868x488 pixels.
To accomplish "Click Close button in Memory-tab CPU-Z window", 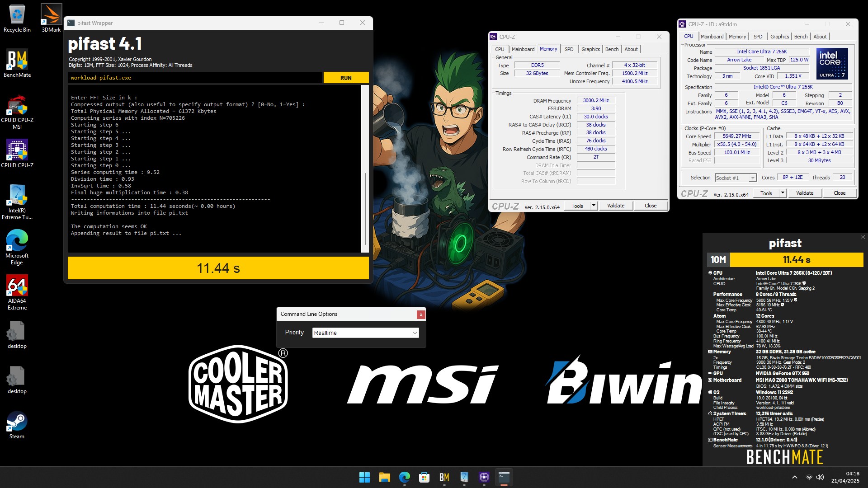I will [x=651, y=206].
